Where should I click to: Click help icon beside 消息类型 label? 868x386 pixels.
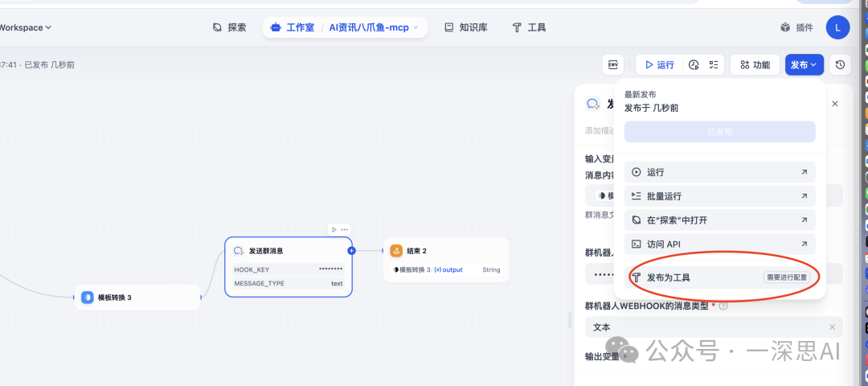[x=723, y=306]
